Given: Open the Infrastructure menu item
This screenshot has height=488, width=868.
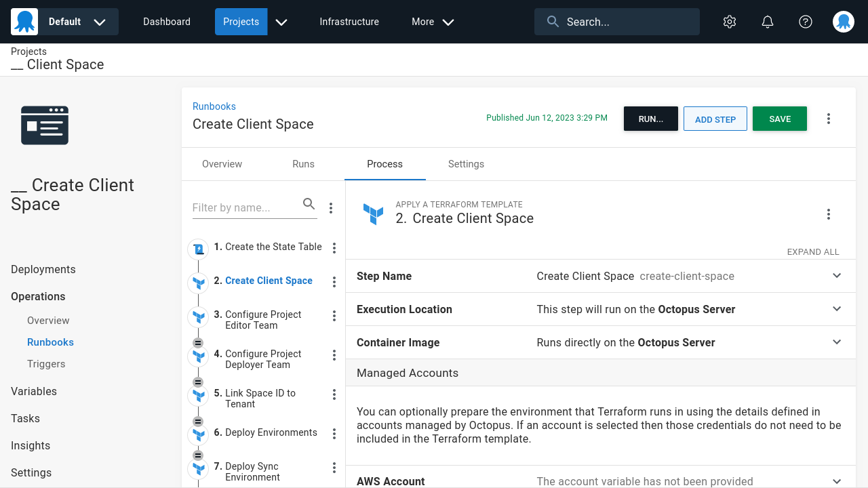Looking at the screenshot, I should (349, 21).
